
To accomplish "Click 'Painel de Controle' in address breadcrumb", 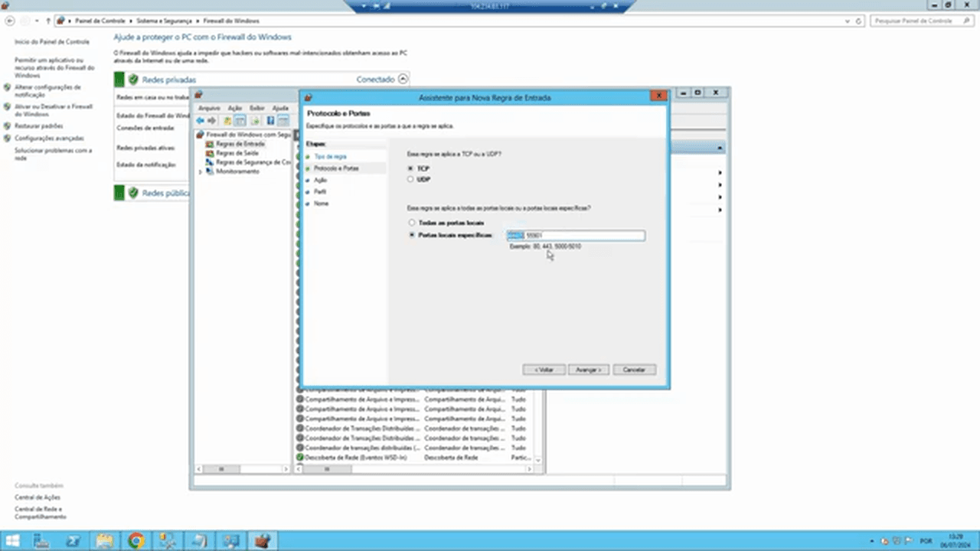I will point(100,21).
